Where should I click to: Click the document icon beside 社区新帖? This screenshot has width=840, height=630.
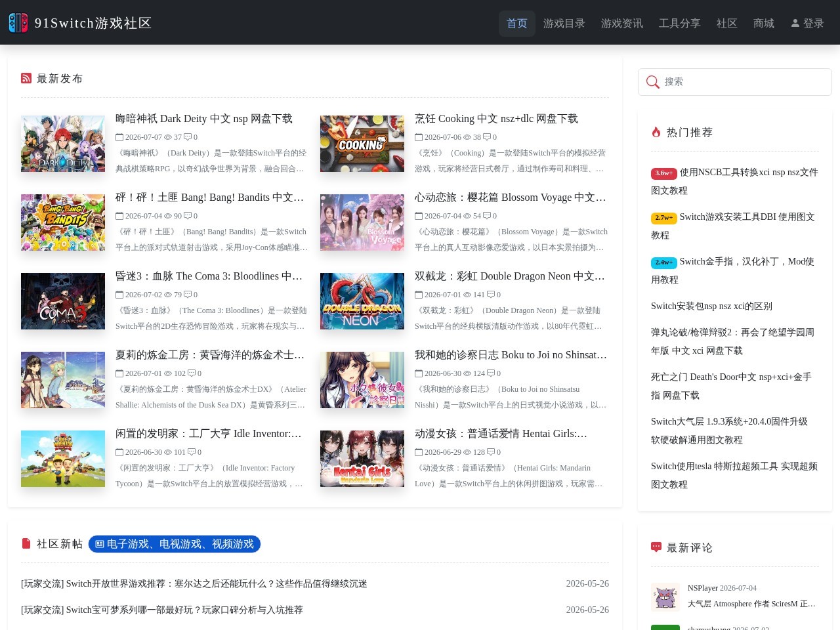pyautogui.click(x=26, y=543)
